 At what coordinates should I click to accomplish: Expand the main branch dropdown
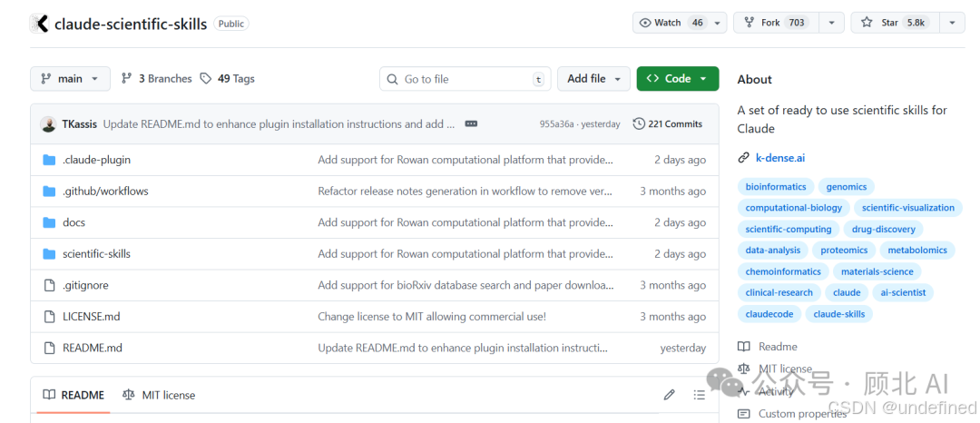70,79
